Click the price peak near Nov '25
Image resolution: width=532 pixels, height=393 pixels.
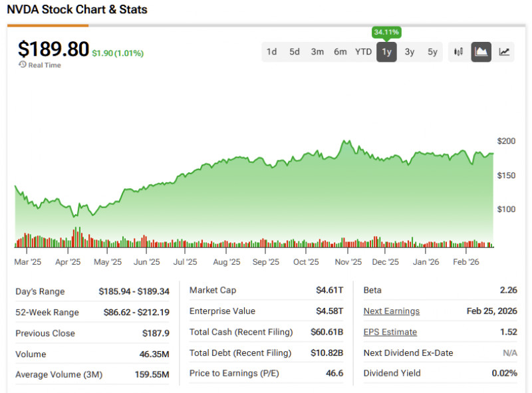tap(344, 142)
